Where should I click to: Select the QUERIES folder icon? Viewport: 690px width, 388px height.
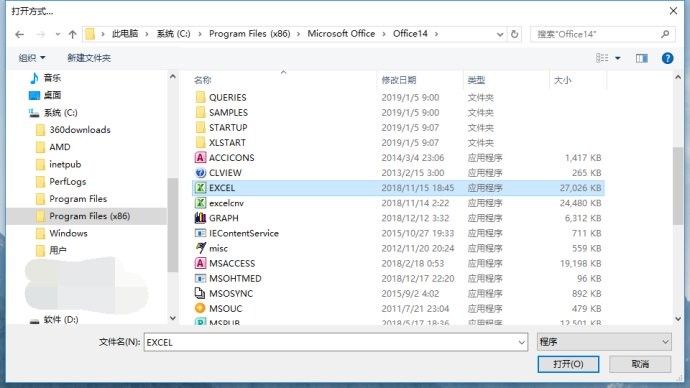click(x=200, y=97)
